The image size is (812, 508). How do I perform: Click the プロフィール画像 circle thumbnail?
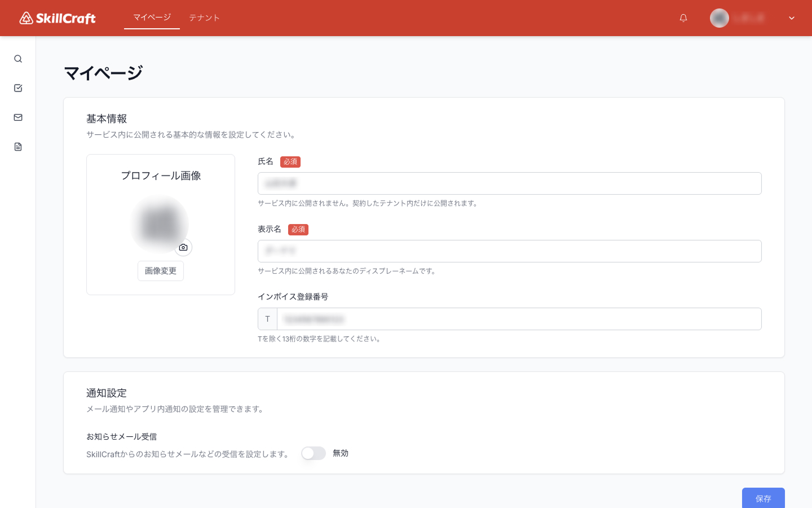[x=160, y=224]
